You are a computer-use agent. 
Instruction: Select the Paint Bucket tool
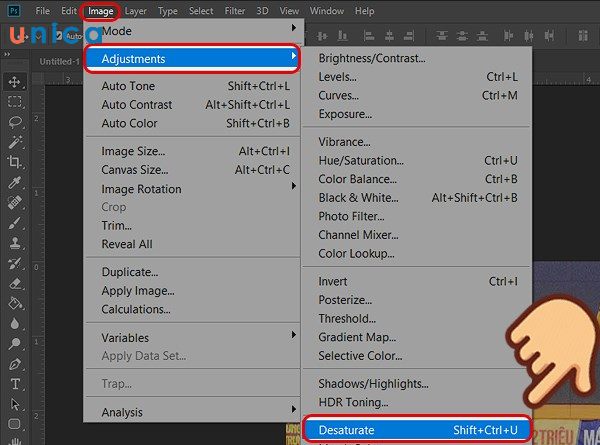click(x=15, y=304)
